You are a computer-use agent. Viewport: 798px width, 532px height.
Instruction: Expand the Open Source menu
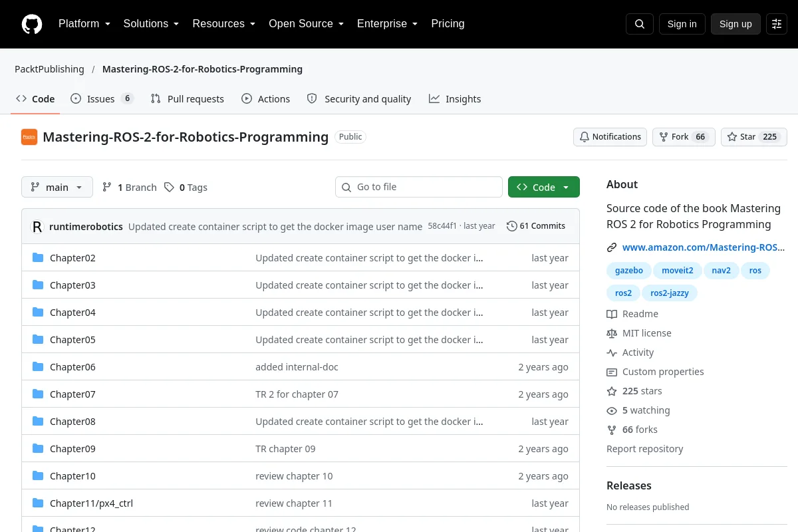pos(307,24)
